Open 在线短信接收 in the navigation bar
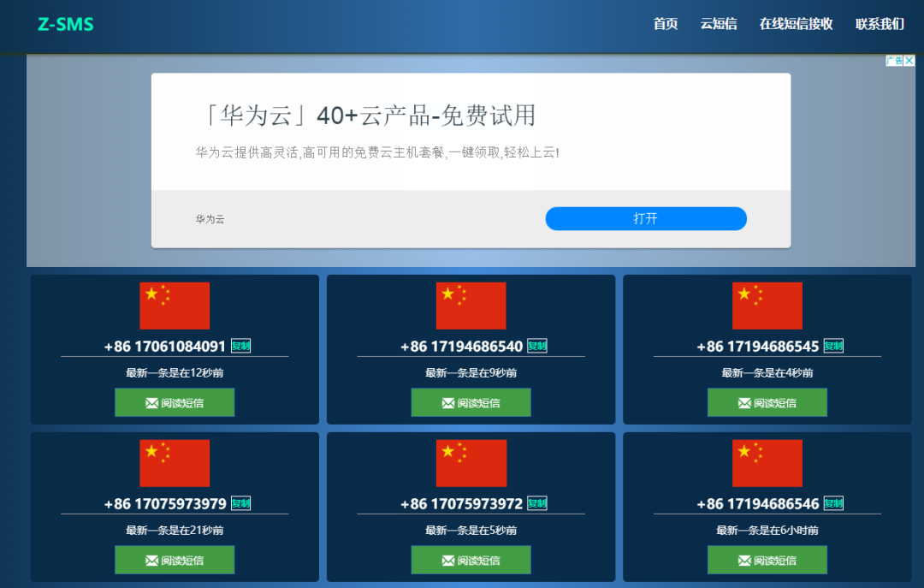The height and width of the screenshot is (588, 924). 797,24
